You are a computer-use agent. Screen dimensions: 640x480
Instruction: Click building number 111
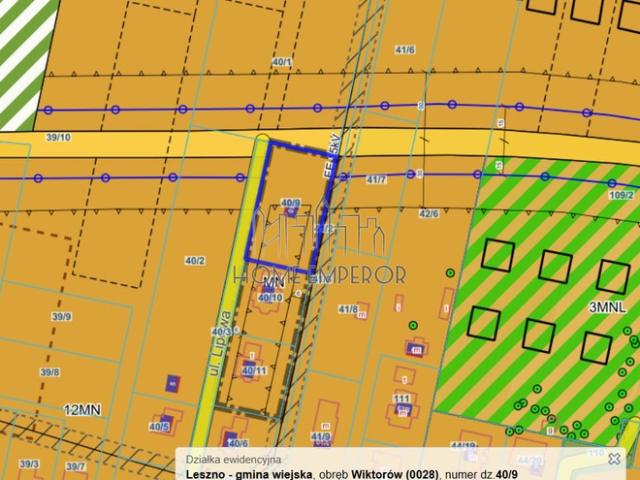(x=403, y=399)
